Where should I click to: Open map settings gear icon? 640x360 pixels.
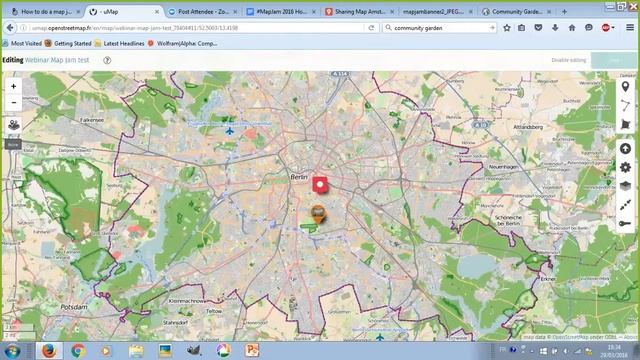coord(625,167)
